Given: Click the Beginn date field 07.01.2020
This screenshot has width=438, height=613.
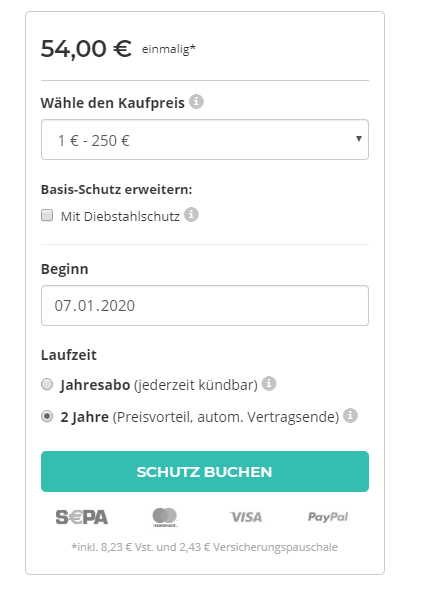Looking at the screenshot, I should [205, 305].
